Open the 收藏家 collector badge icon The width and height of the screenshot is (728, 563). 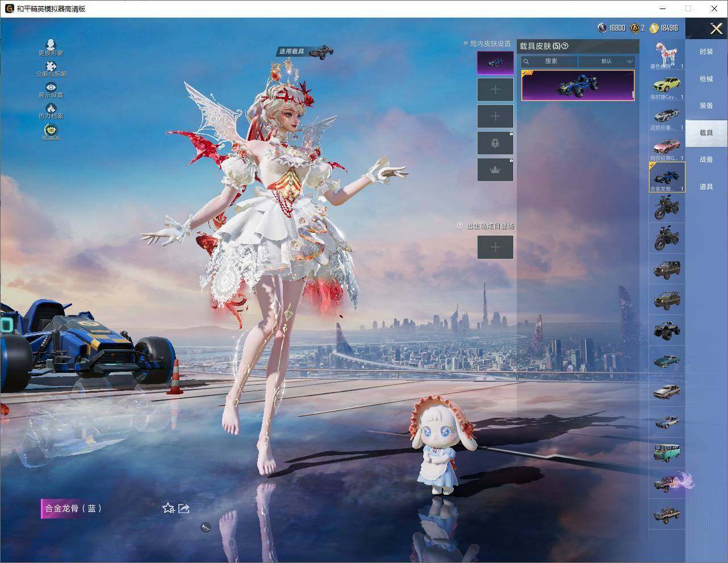point(51,129)
